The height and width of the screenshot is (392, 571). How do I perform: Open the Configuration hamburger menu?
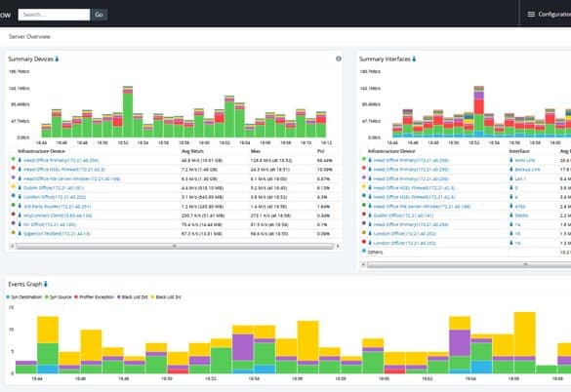click(x=531, y=15)
